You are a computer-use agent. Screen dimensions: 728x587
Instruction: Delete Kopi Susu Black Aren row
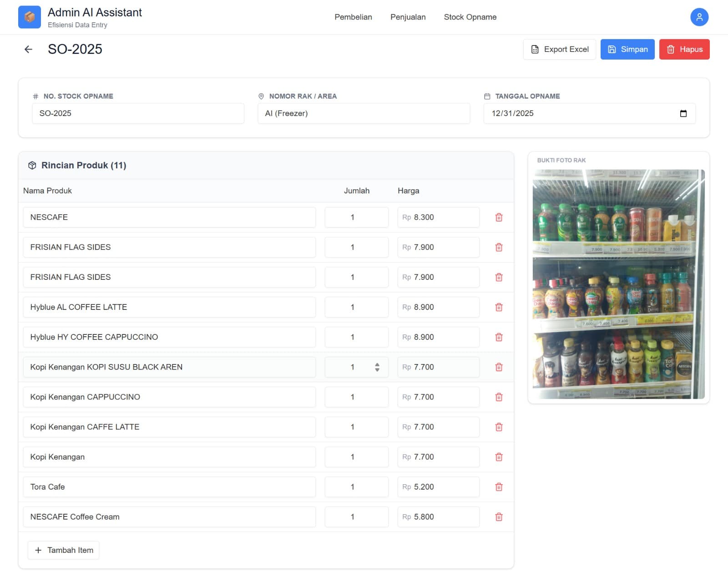(499, 367)
